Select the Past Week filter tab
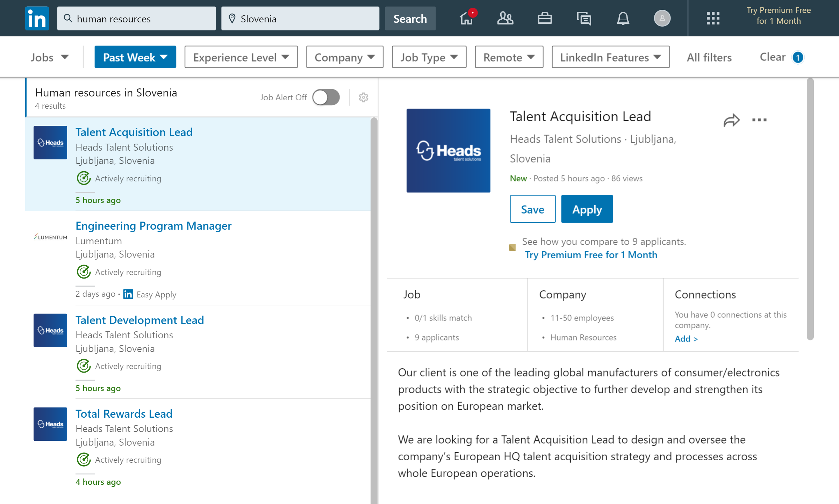 [x=135, y=56]
